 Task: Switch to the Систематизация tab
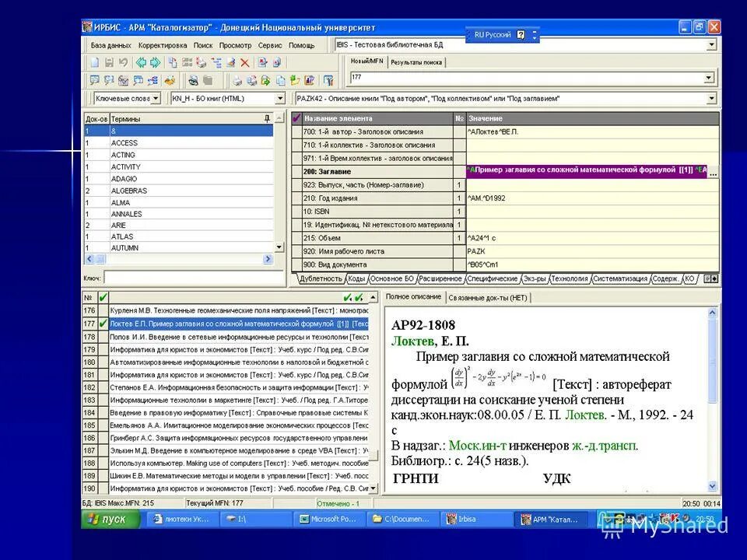[620, 278]
